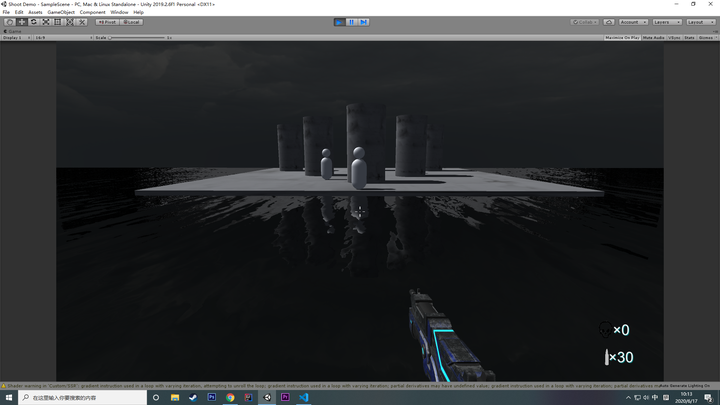Click the Windows search box
720x405 pixels.
83,397
